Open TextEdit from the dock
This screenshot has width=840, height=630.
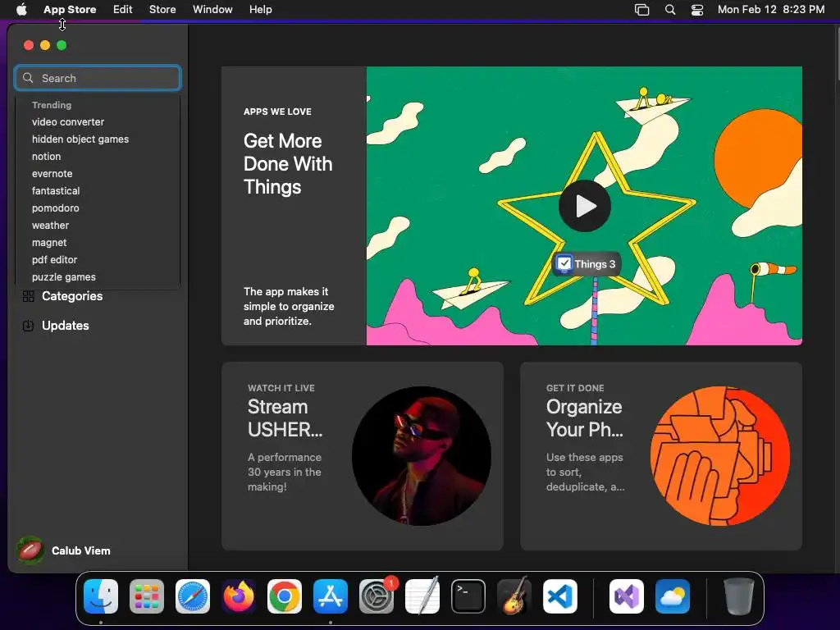point(422,596)
